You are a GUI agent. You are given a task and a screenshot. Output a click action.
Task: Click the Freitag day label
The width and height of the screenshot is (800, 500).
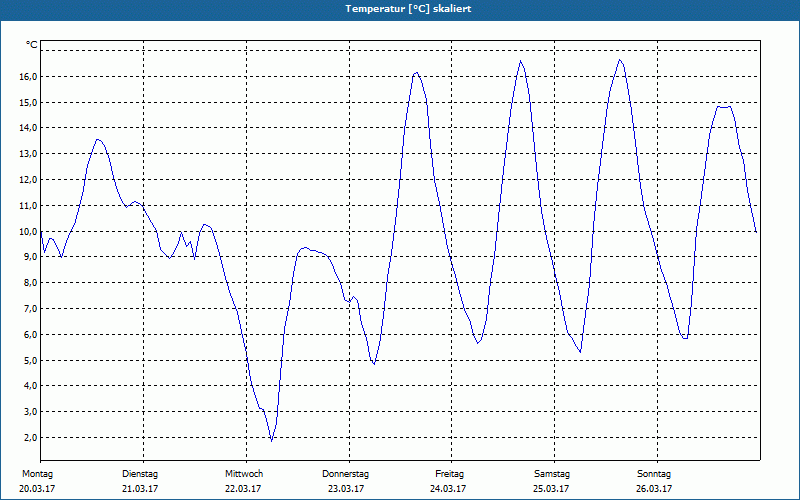point(449,474)
